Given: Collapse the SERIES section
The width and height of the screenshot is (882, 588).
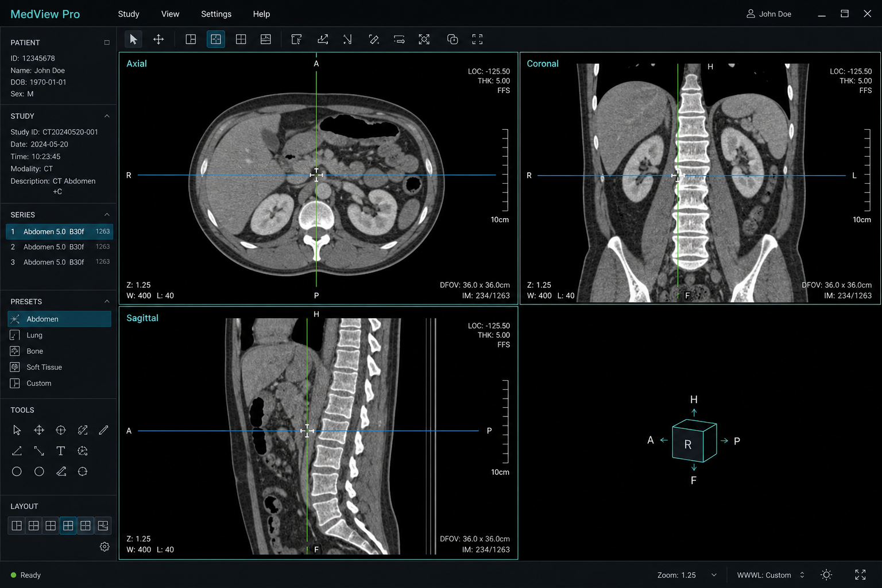Looking at the screenshot, I should (107, 215).
